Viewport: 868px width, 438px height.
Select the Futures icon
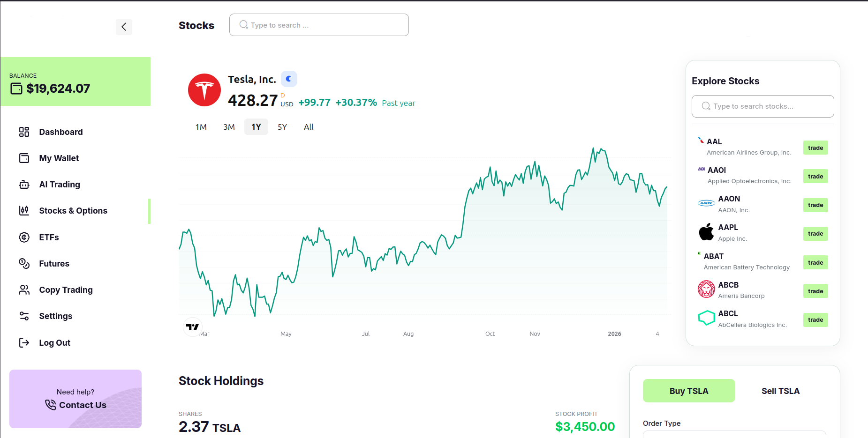(24, 263)
